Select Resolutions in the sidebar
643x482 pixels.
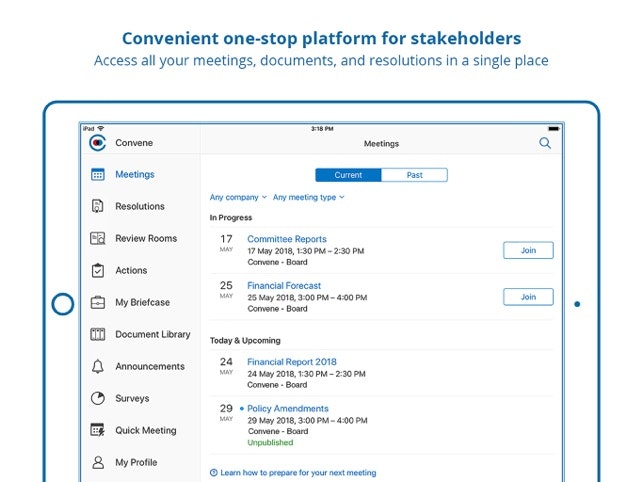140,206
